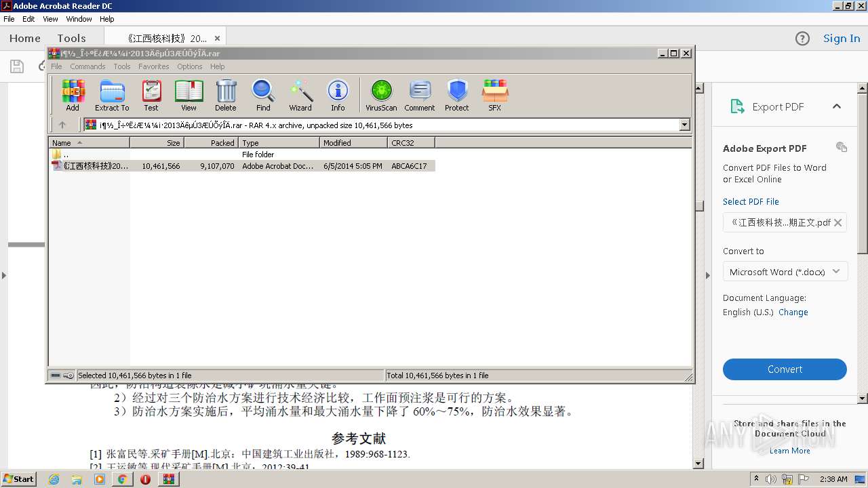Image resolution: width=868 pixels, height=488 pixels.
Task: Open WinRAR Favorites menu
Action: (154, 66)
